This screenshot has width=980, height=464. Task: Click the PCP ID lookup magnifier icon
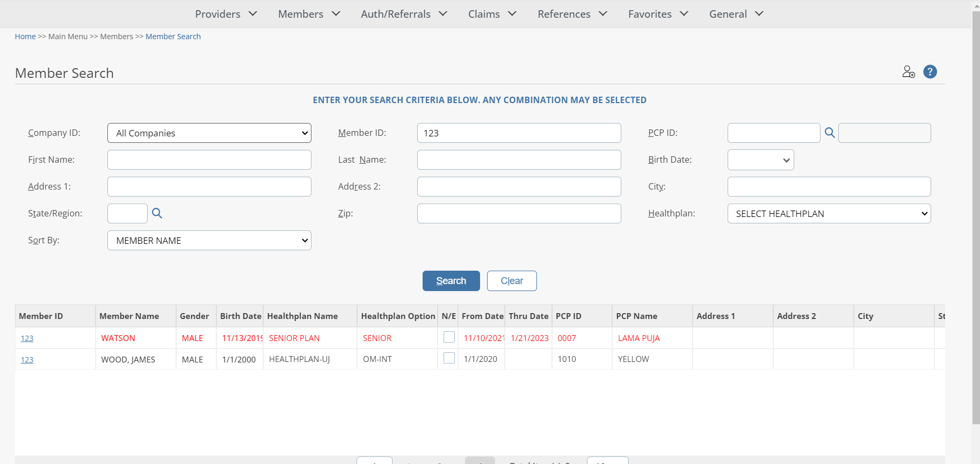(830, 133)
